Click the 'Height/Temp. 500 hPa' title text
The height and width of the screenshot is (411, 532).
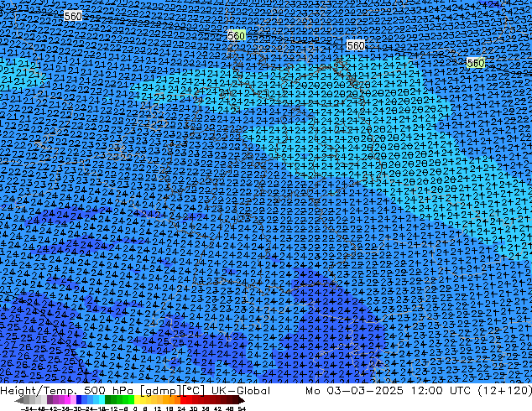[67, 391]
